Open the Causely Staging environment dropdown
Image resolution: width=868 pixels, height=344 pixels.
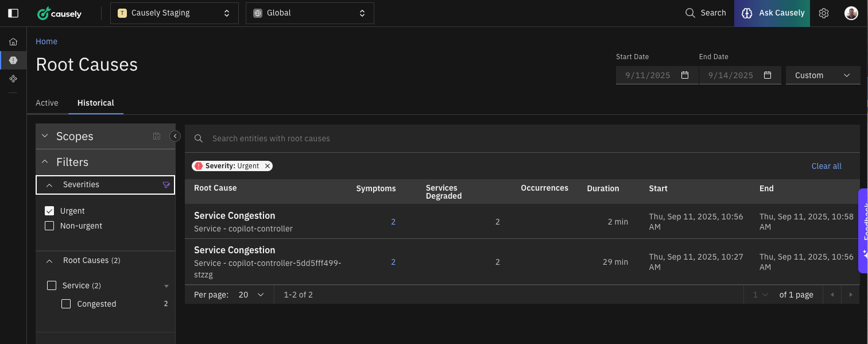coord(174,13)
